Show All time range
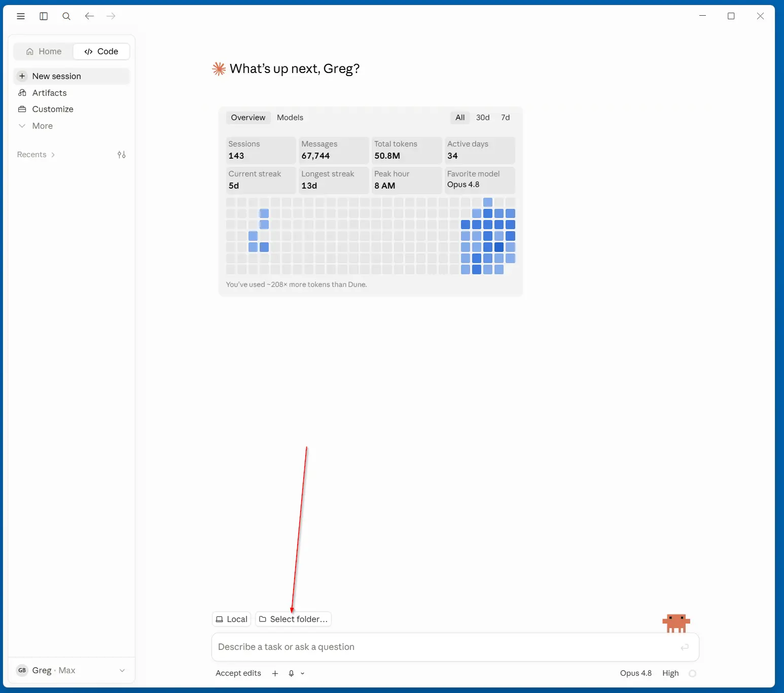Image resolution: width=784 pixels, height=693 pixels. click(460, 118)
